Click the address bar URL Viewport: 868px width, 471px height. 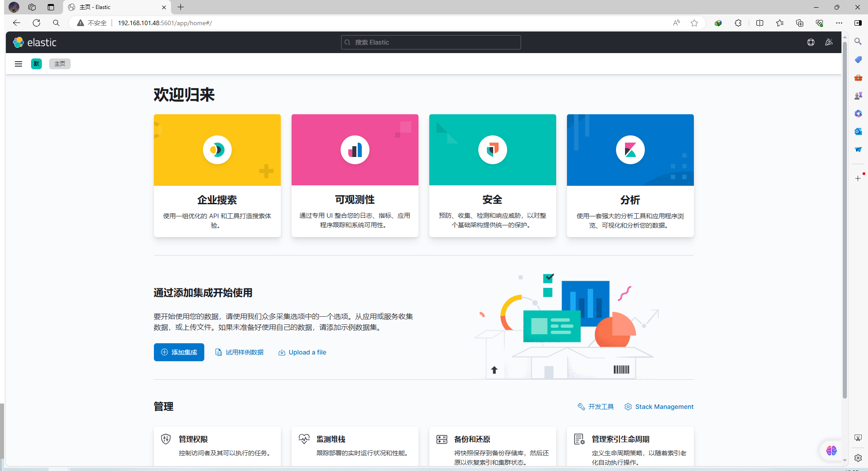tap(165, 23)
